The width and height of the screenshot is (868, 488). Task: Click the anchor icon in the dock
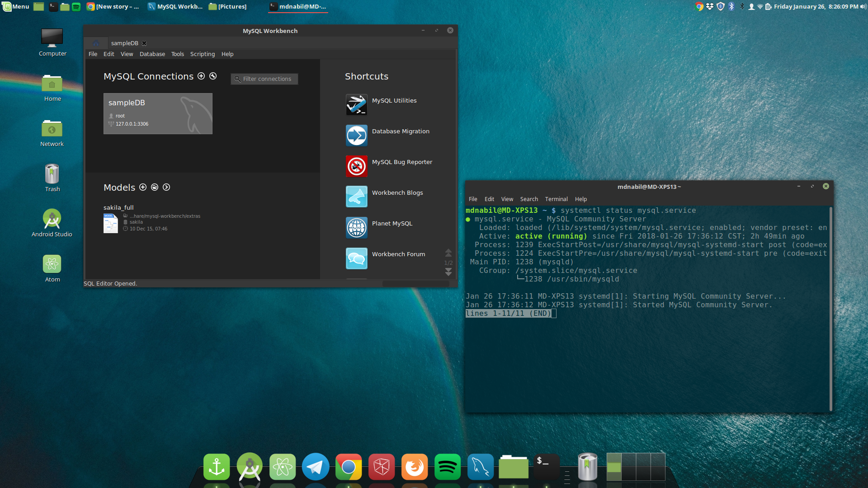[x=217, y=467]
